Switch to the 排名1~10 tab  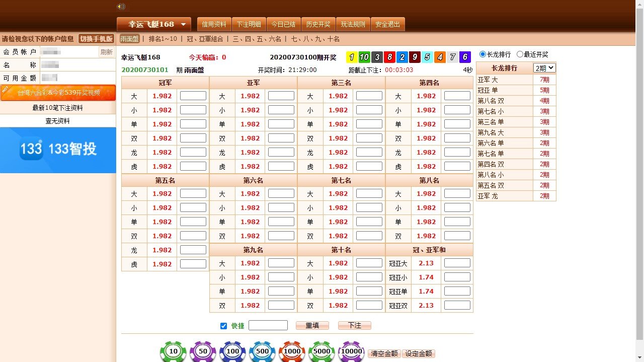click(x=163, y=39)
